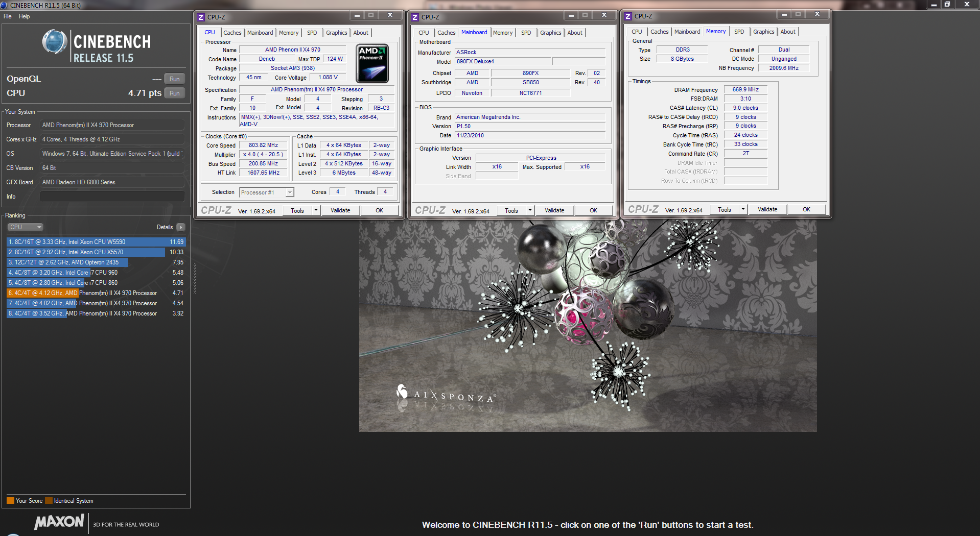Expand Tools dropdown arrow in CPU tab window
Screen dimensions: 980x536
316,210
